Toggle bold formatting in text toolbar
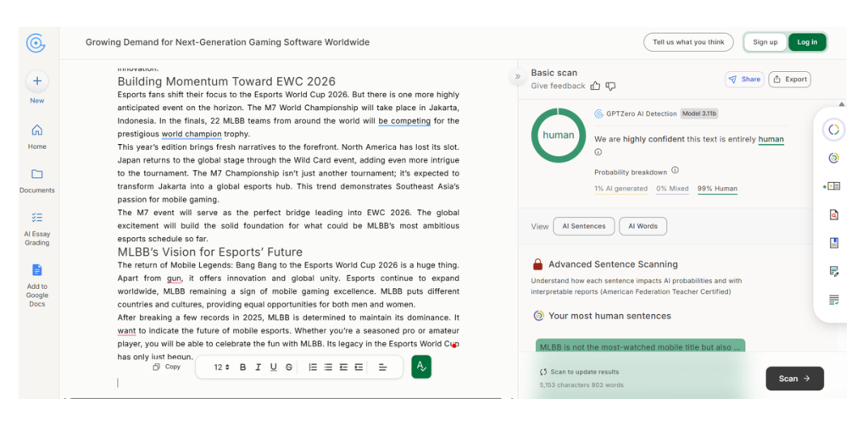Viewport: 868px width, 437px height. point(242,368)
